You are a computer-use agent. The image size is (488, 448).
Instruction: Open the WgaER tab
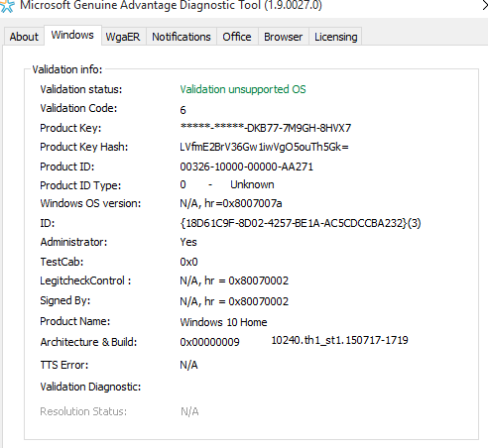click(x=123, y=37)
